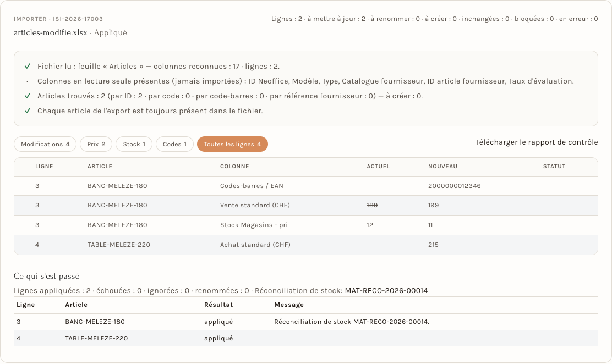
Task: Click the Message header in results table
Action: (x=289, y=305)
